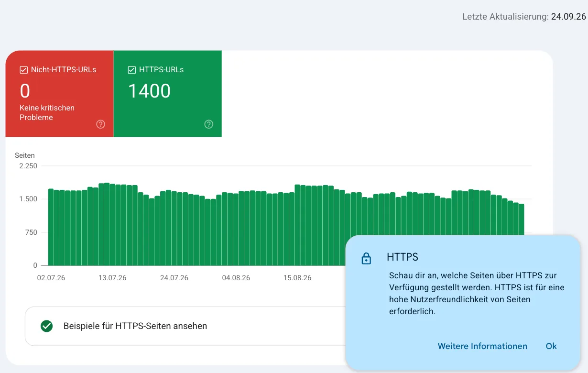Select the red Nicht-HTTPS-URLs card
This screenshot has height=373, width=588.
coord(60,94)
